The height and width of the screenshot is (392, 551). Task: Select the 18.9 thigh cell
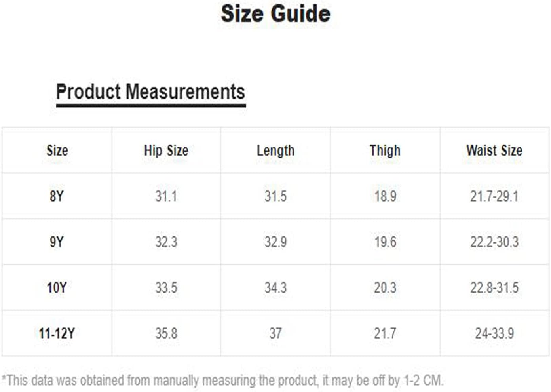(x=385, y=196)
